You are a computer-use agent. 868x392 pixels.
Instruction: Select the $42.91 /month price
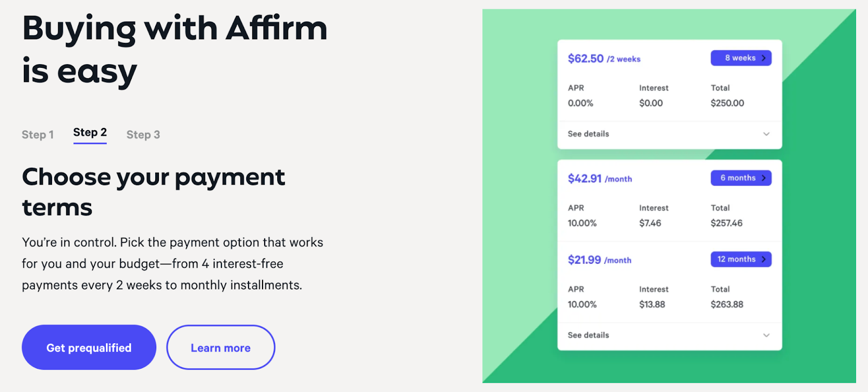pyautogui.click(x=599, y=179)
